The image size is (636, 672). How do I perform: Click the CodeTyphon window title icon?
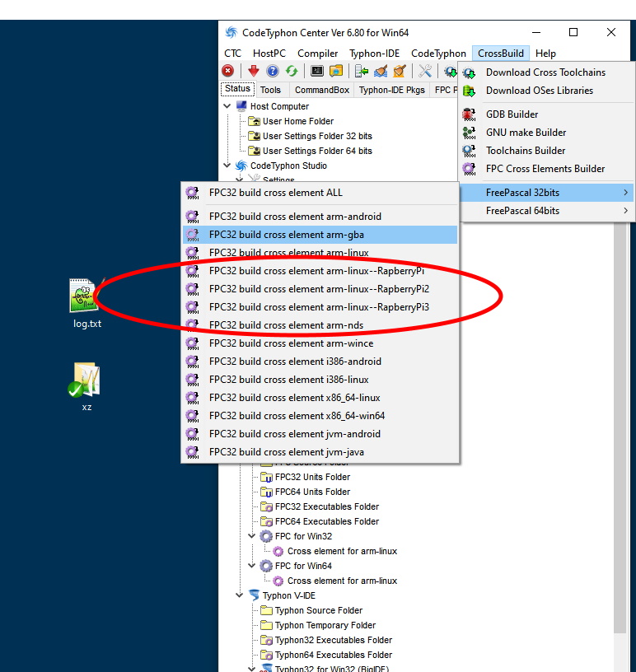tap(231, 33)
